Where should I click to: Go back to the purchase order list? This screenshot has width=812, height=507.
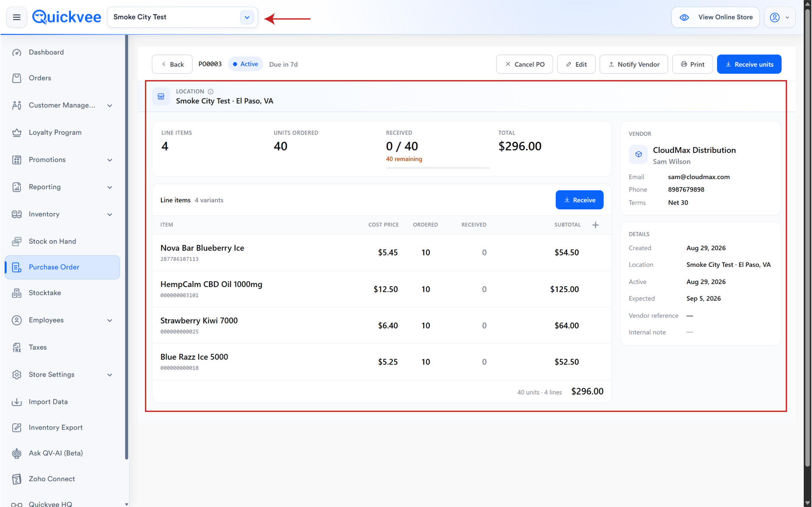click(x=172, y=64)
